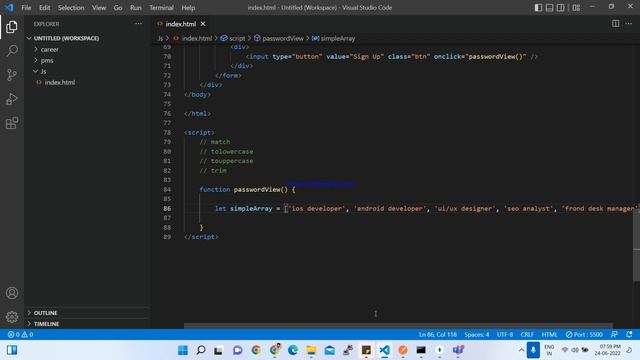Select the index.html editor tab
Viewport: 640px width, 360px height.
click(181, 24)
